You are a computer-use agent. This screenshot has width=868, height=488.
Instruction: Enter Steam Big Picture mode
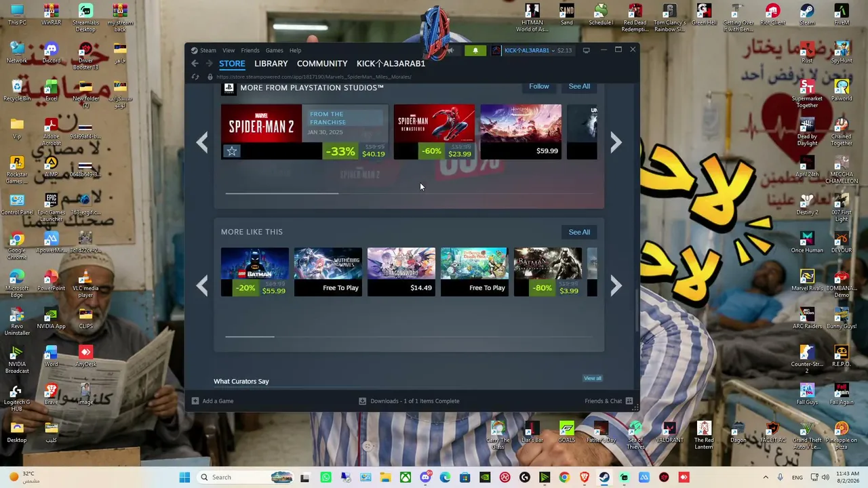pos(587,50)
